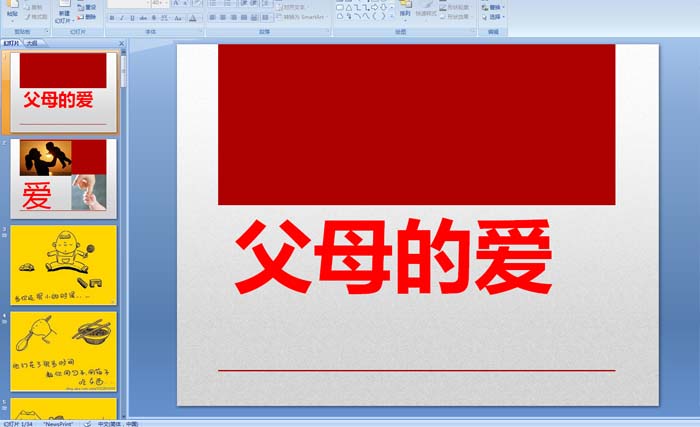The width and height of the screenshot is (700, 427).
Task: Click Shape Outline option
Action: tap(454, 8)
